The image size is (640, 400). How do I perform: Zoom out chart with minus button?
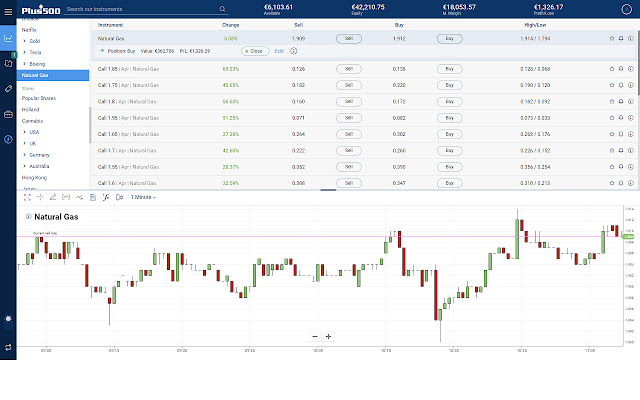coord(315,336)
